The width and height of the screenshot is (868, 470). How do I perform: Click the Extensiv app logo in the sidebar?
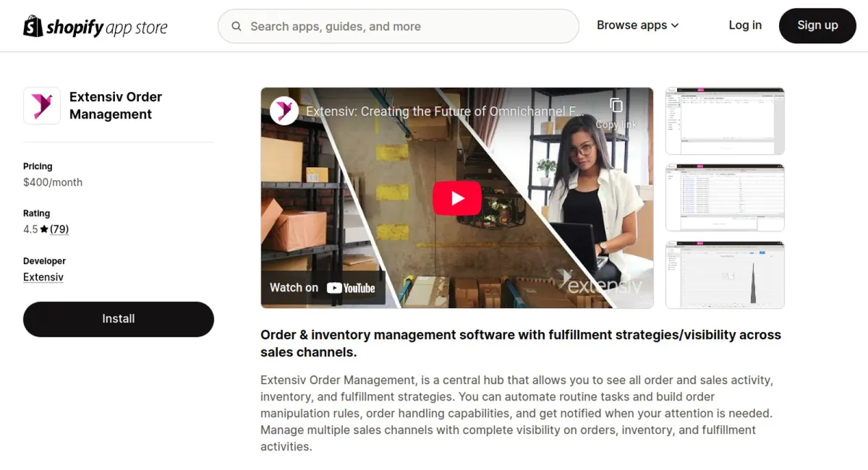[42, 106]
